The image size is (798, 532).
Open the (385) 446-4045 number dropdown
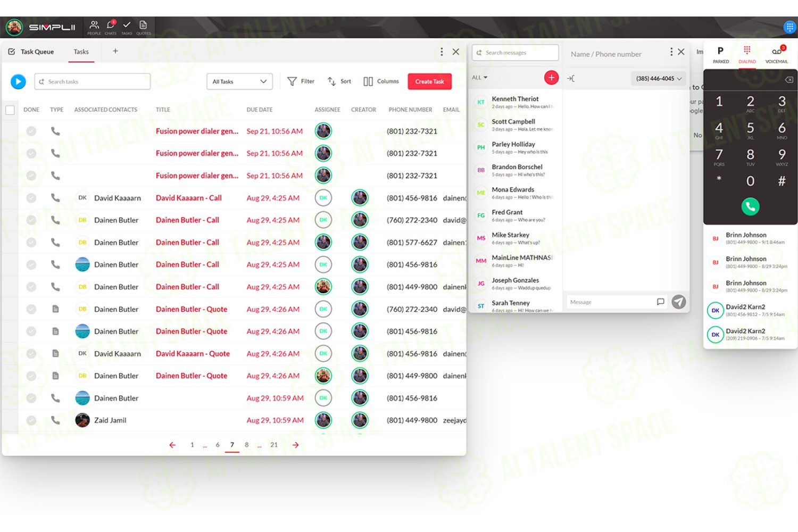point(659,78)
